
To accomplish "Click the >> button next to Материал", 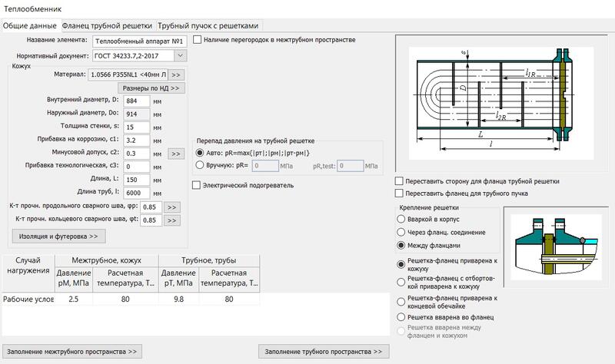I will coord(176,74).
